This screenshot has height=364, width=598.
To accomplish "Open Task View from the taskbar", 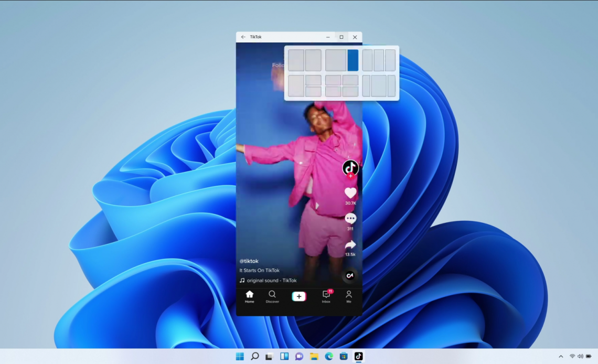I will (269, 356).
